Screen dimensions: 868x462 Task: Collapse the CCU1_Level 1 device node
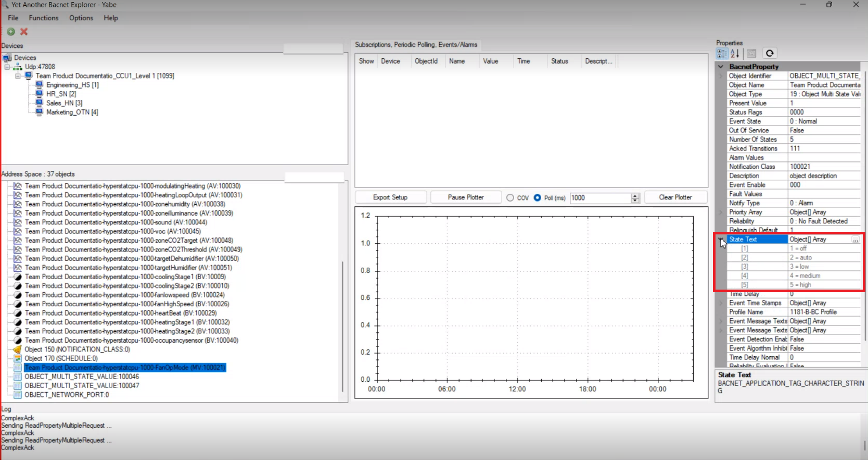[x=18, y=76]
